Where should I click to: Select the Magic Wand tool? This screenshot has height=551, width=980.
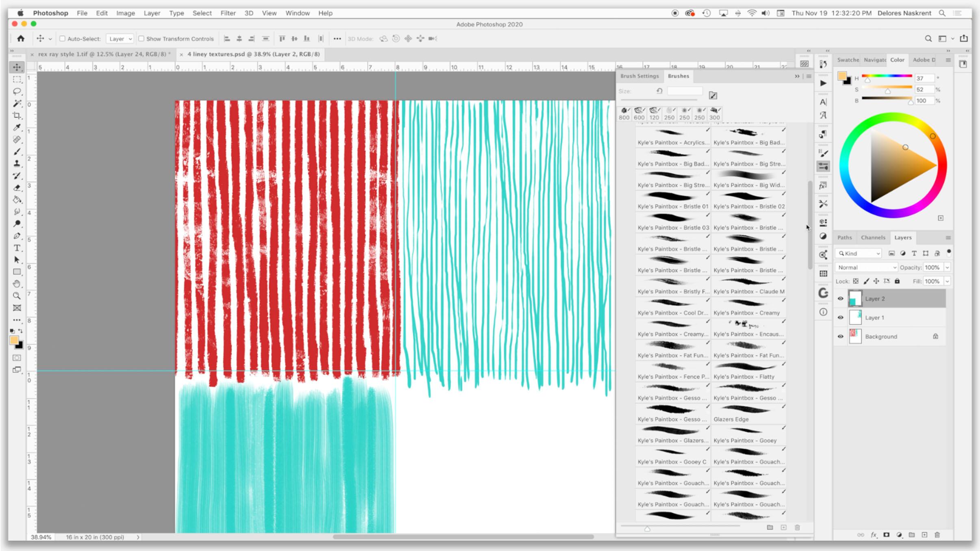pos(17,104)
